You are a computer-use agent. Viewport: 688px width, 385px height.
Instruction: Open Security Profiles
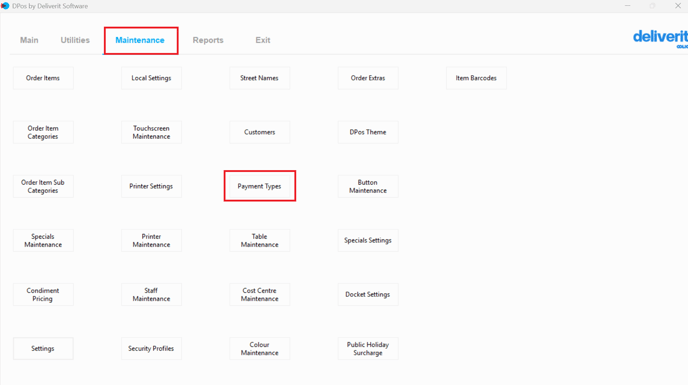pos(151,349)
